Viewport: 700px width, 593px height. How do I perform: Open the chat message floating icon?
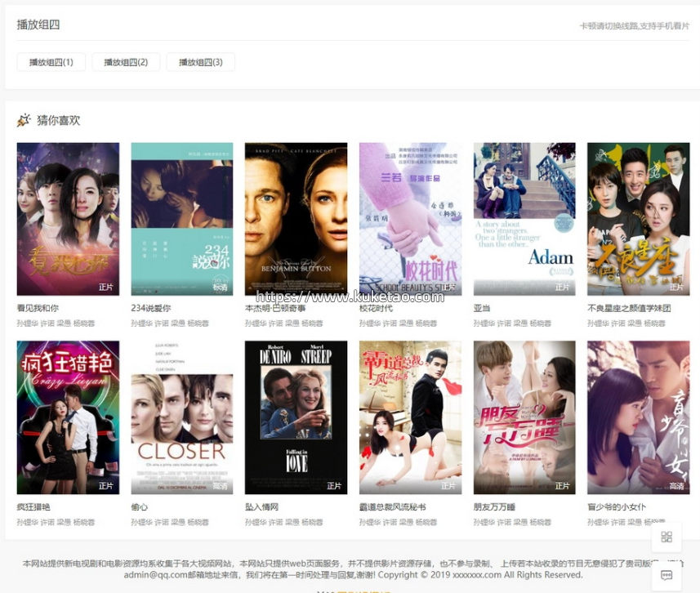click(x=666, y=575)
